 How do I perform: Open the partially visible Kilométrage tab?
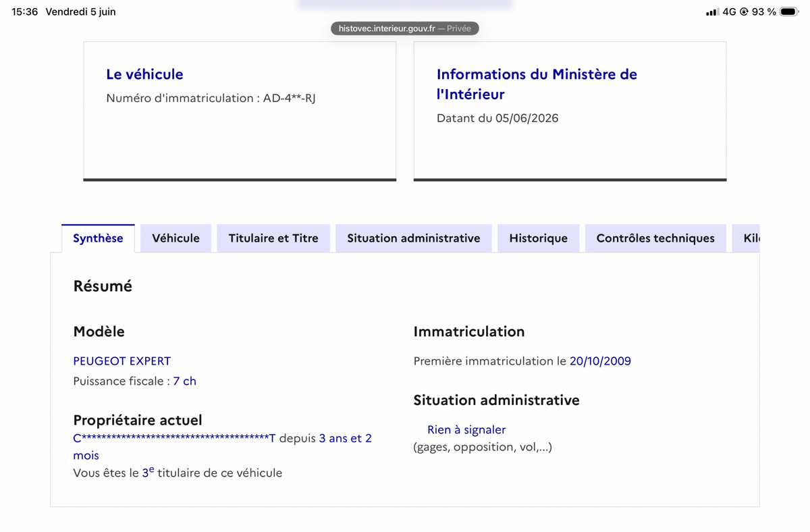[746, 238]
